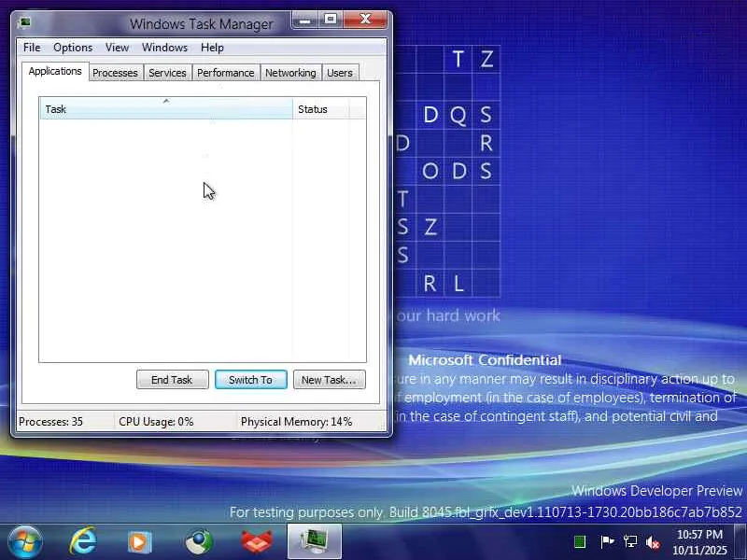747x560 pixels.
Task: Click the muted volume tray icon
Action: (652, 542)
